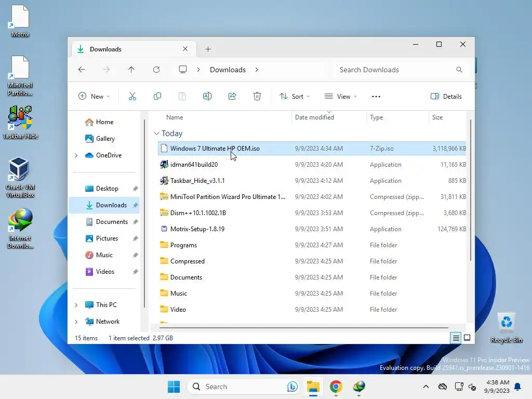Select the Programs folder
This screenshot has height=399, width=532.
pos(312,245)
